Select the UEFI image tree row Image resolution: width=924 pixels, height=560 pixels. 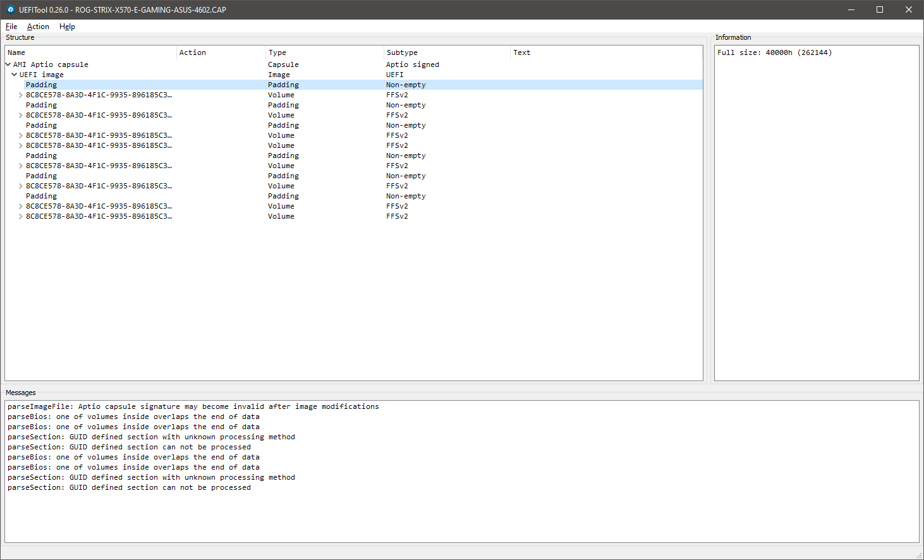click(354, 75)
